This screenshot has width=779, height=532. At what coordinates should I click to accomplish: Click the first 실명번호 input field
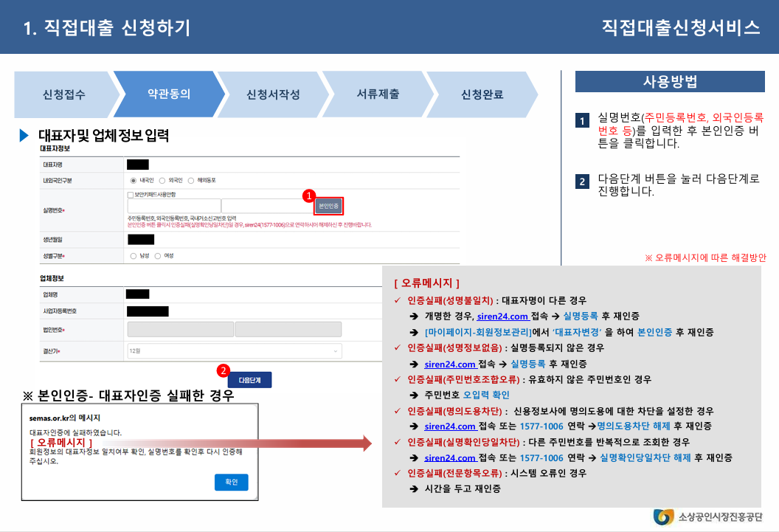[x=173, y=205]
